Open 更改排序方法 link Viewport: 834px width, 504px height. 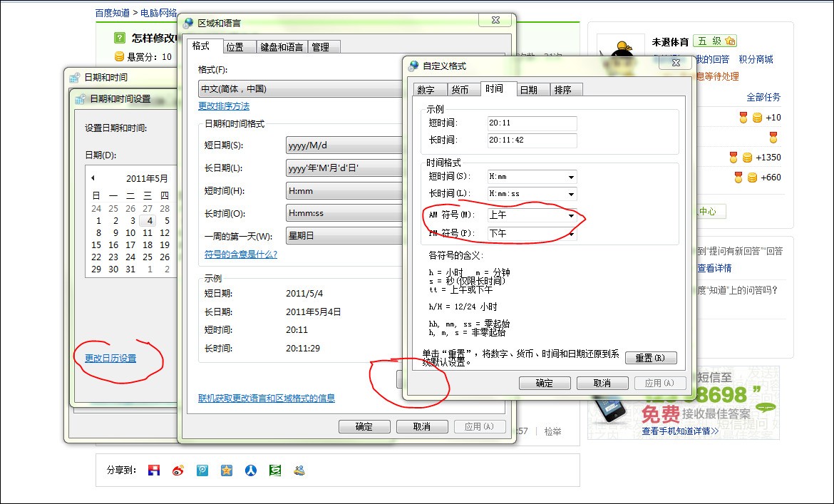(224, 106)
